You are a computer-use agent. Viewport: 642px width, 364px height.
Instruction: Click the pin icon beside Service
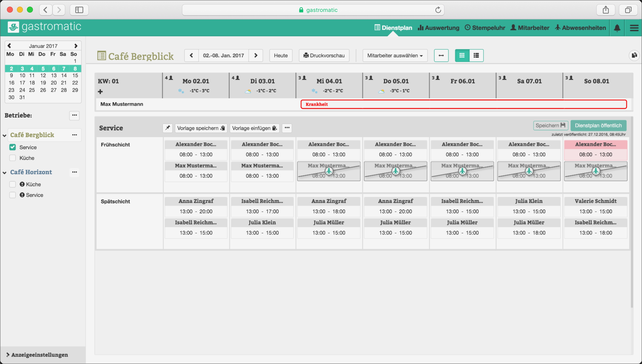(x=168, y=128)
